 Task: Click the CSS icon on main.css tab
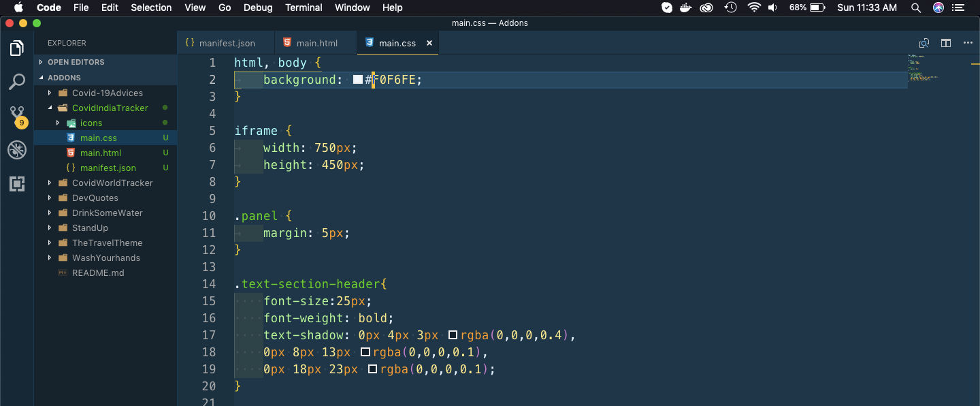[370, 42]
